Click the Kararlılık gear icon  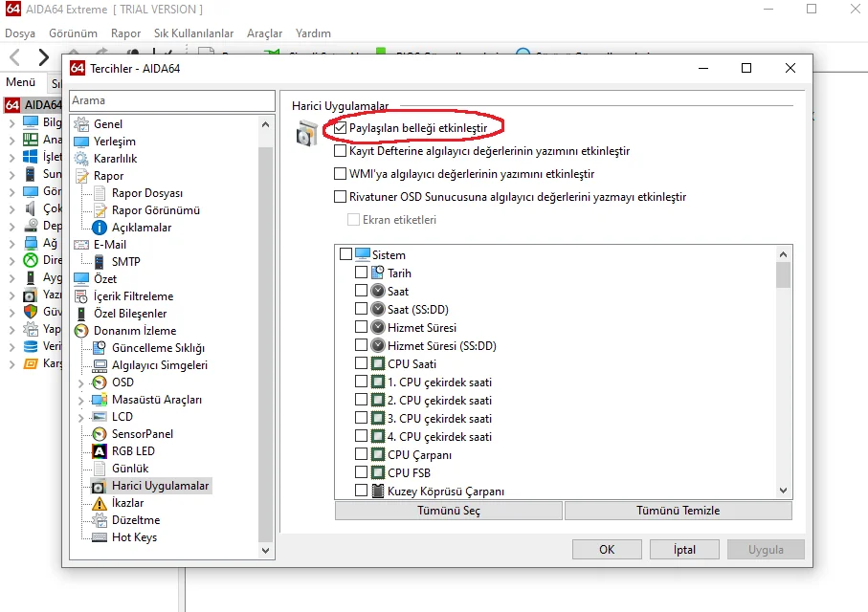click(x=81, y=159)
